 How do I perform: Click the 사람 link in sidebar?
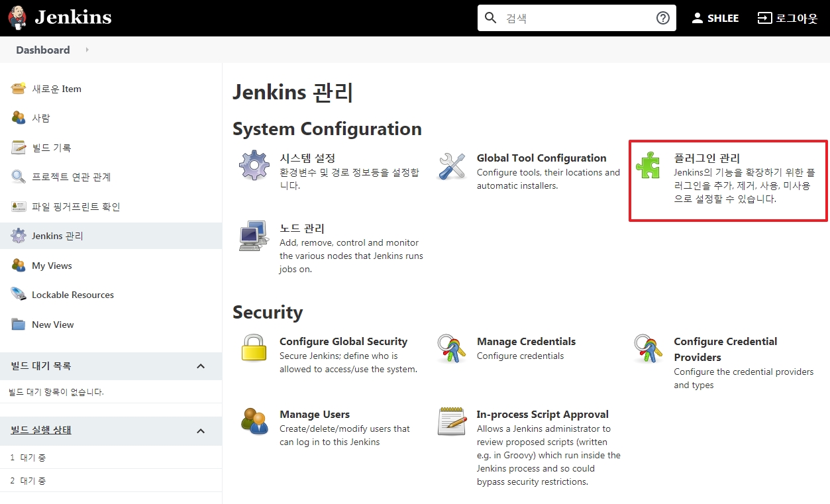pyautogui.click(x=41, y=118)
